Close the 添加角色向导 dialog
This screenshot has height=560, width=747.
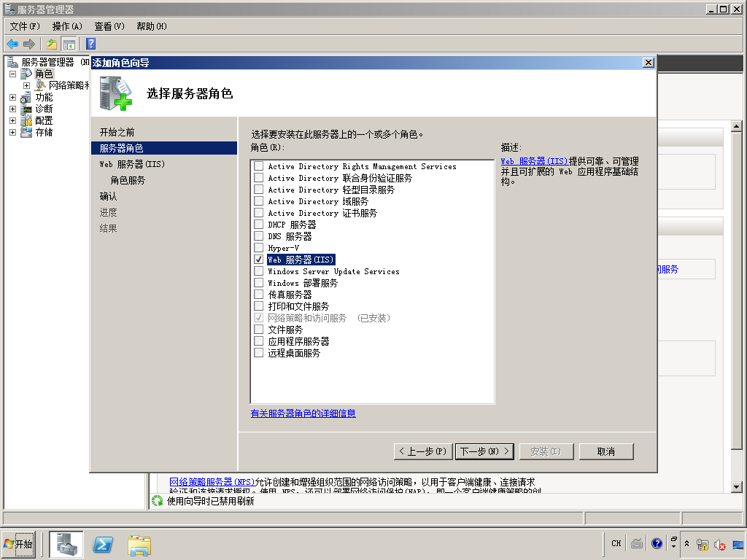[648, 63]
